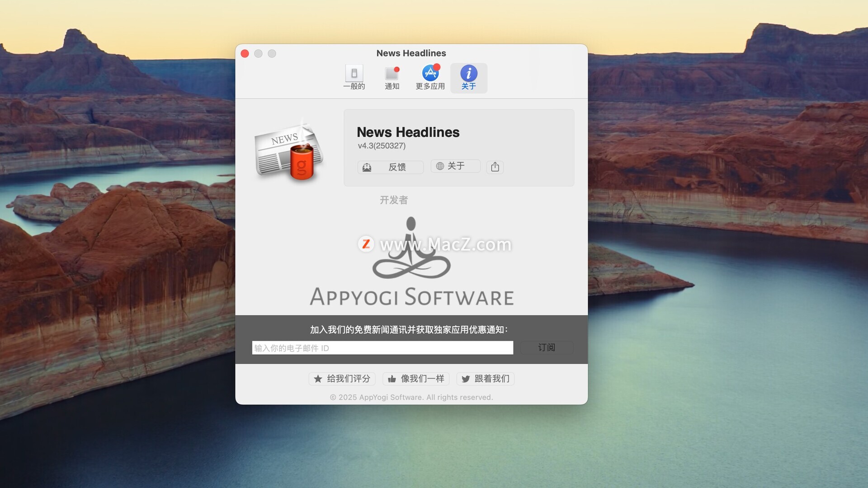868x488 pixels.
Task: Click the News Headlines app icon
Action: 289,151
